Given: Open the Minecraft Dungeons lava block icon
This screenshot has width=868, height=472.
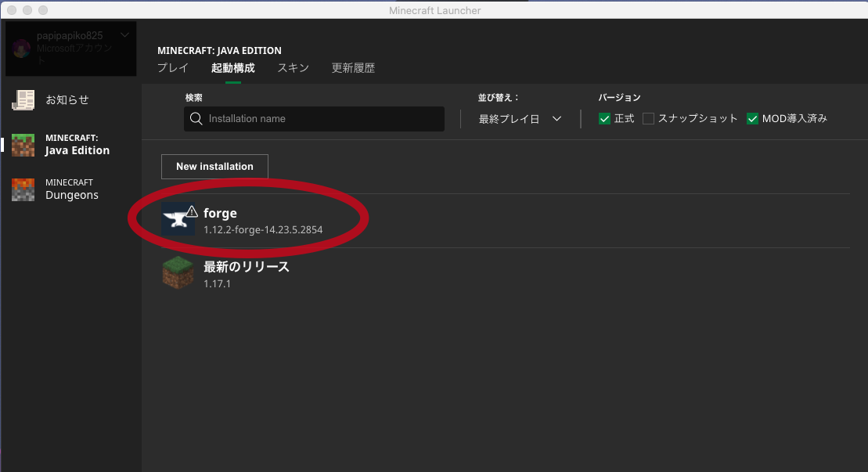Looking at the screenshot, I should 23,189.
